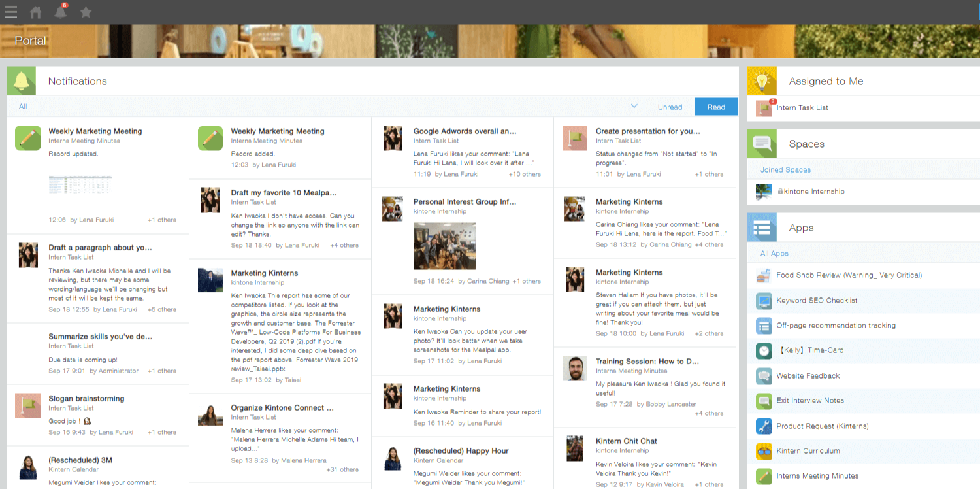The width and height of the screenshot is (980, 489).
Task: Open the hamburger main menu
Action: tap(10, 12)
